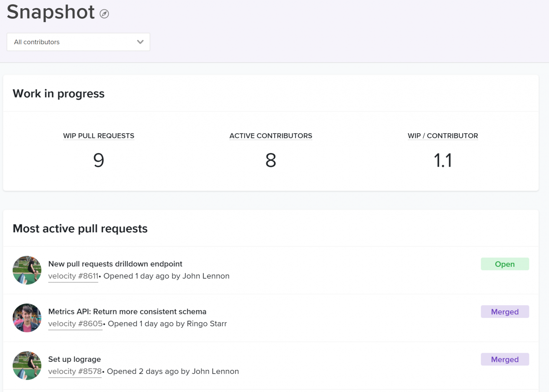Click the green Open status badge
This screenshot has height=392, width=549.
point(505,264)
